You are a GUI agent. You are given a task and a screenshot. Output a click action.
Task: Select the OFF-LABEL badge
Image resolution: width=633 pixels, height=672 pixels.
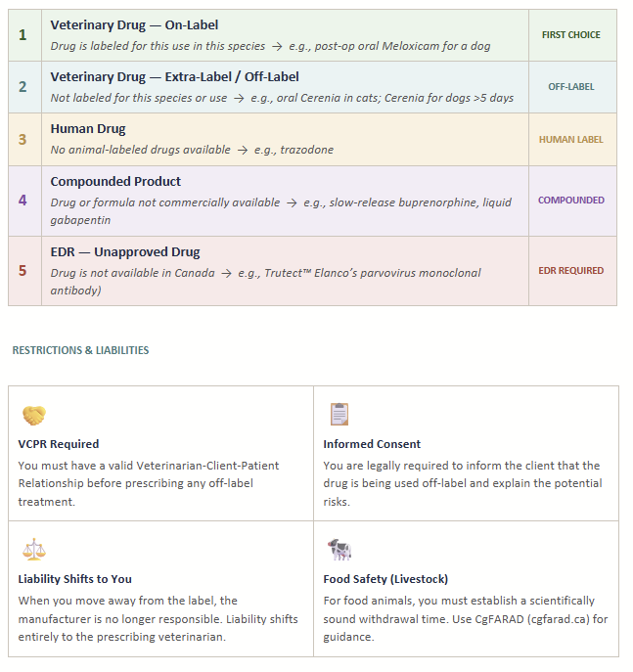[571, 86]
